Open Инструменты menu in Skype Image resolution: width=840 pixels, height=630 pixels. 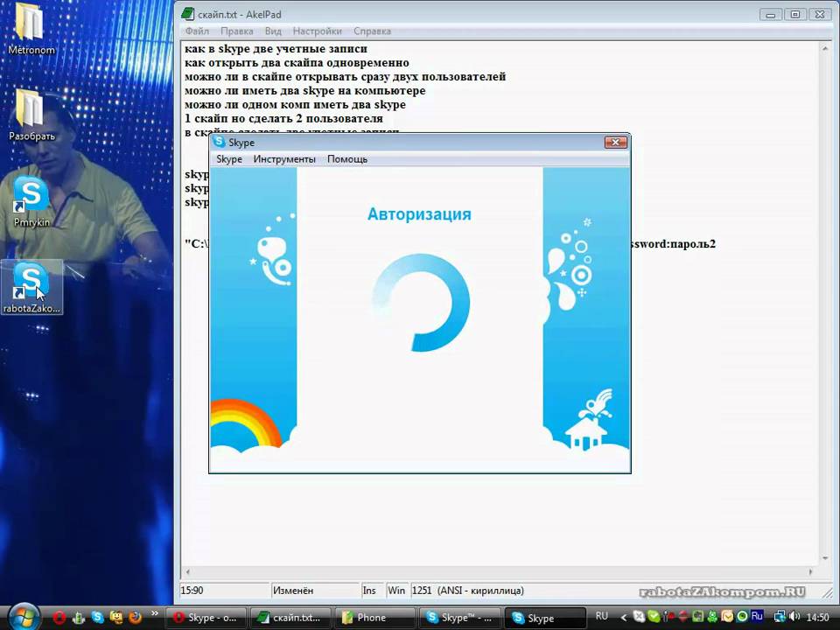point(284,159)
